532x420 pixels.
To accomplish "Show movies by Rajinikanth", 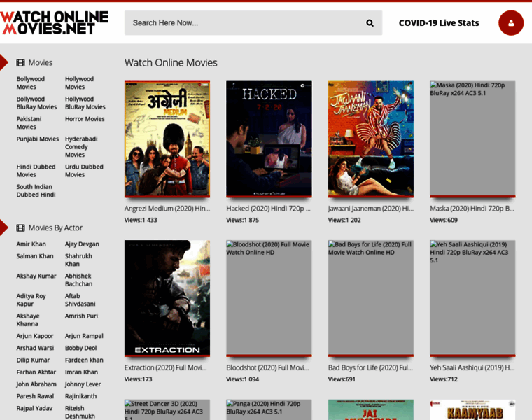I will (x=80, y=396).
